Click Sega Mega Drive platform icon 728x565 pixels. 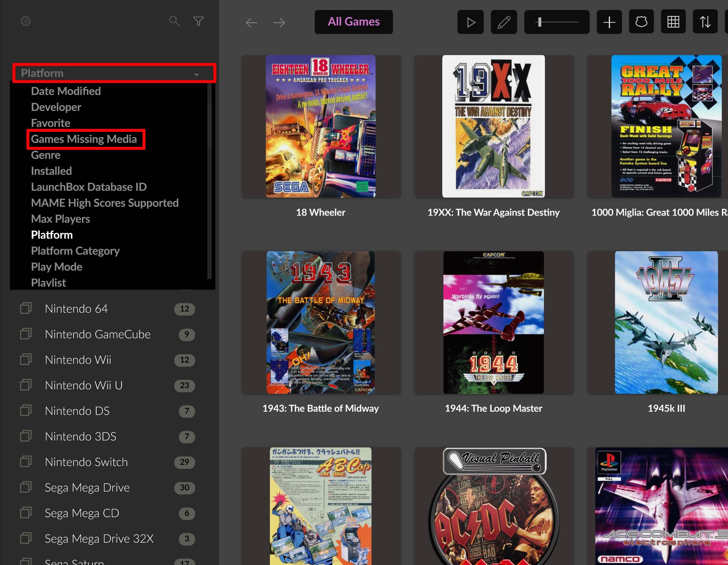26,487
